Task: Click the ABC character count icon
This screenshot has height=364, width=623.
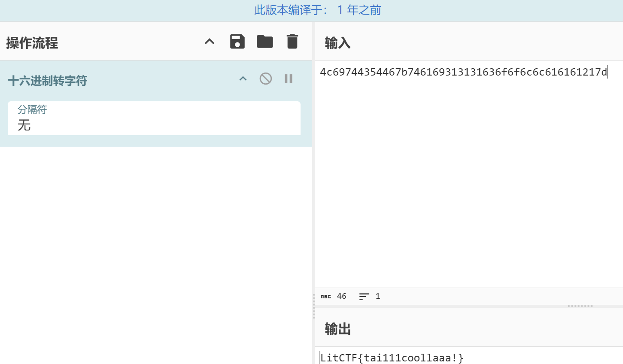Action: (x=326, y=297)
